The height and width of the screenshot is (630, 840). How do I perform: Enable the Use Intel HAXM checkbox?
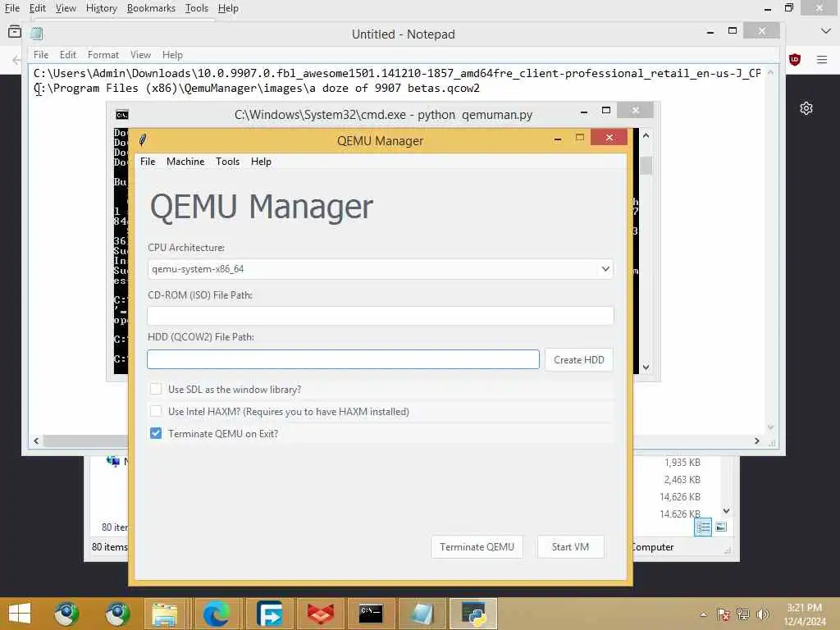click(155, 411)
